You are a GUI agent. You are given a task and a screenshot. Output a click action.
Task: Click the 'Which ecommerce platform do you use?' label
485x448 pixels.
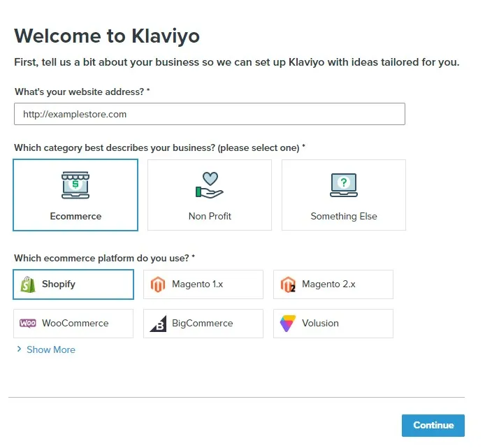tap(105, 258)
